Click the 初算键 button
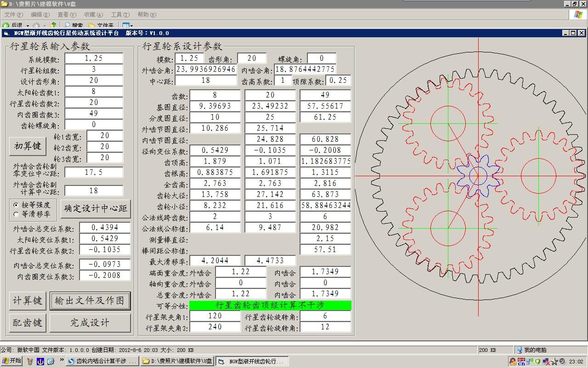The width and height of the screenshot is (588, 368). click(x=28, y=146)
